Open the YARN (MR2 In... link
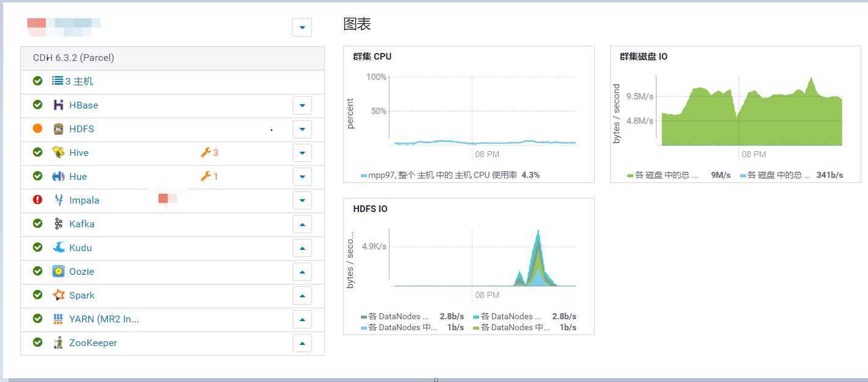The height and width of the screenshot is (382, 868). click(x=104, y=319)
